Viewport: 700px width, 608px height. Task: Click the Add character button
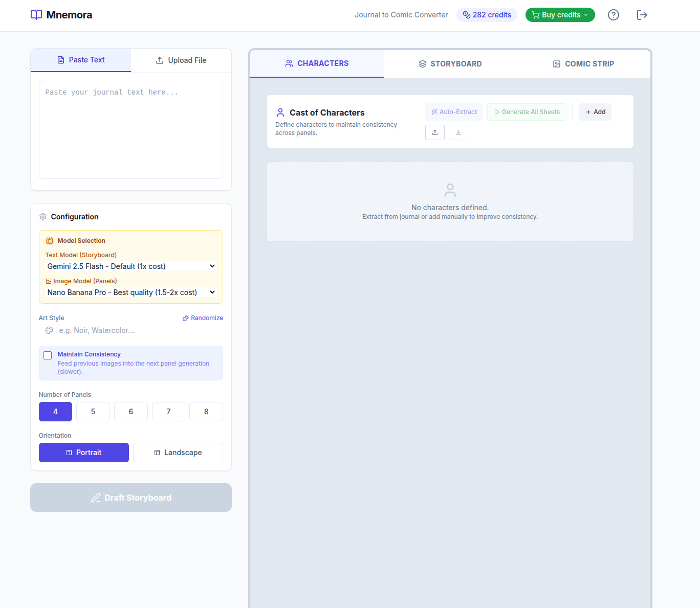(x=595, y=112)
